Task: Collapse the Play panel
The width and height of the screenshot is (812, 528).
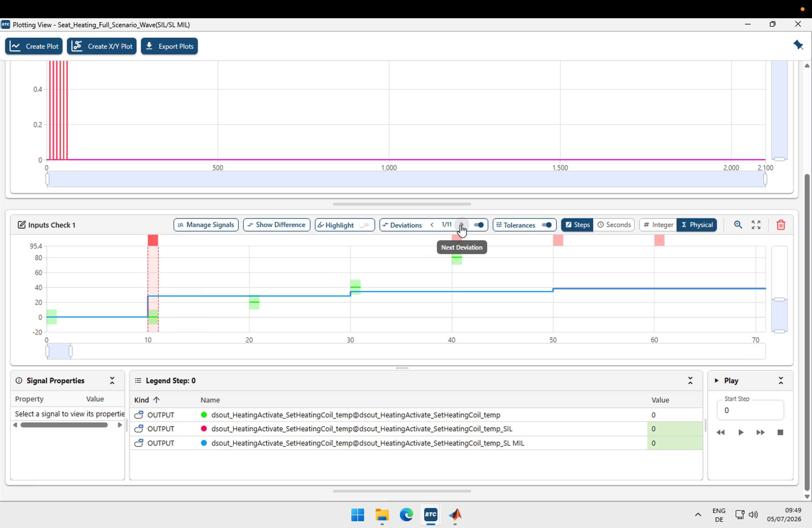Action: 781,381
